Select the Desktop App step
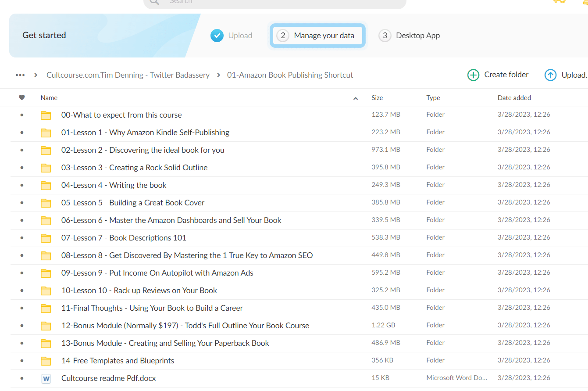 (x=410, y=36)
